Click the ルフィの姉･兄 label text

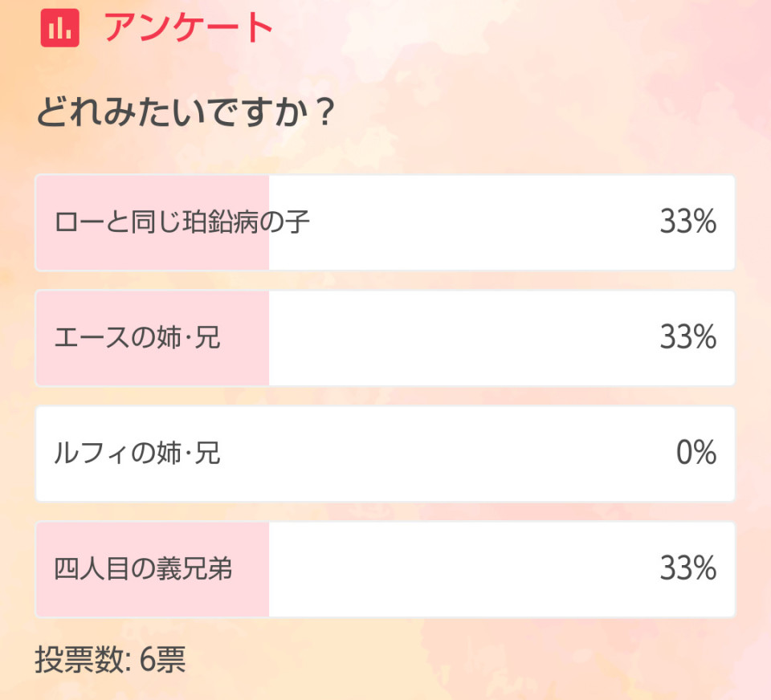137,453
